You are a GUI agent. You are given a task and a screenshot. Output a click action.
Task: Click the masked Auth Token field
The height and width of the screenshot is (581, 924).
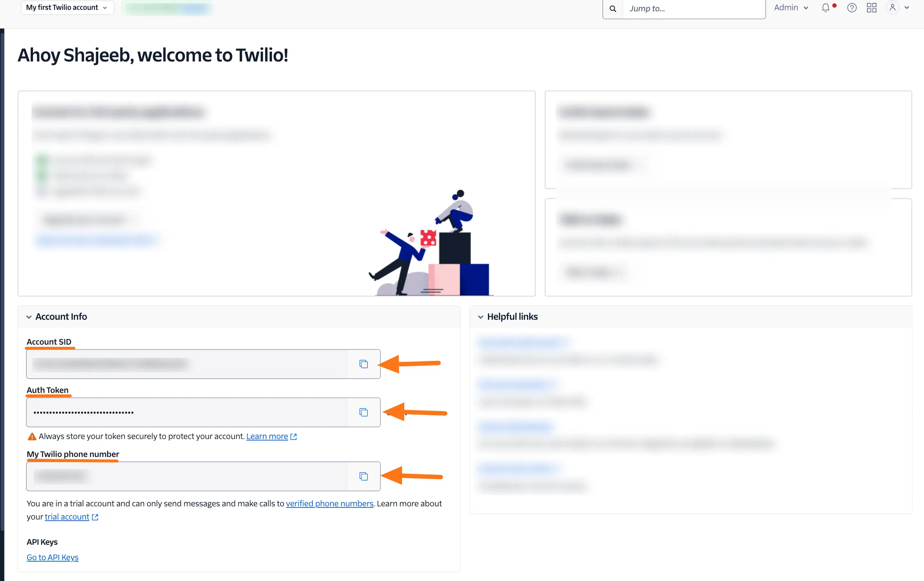187,412
